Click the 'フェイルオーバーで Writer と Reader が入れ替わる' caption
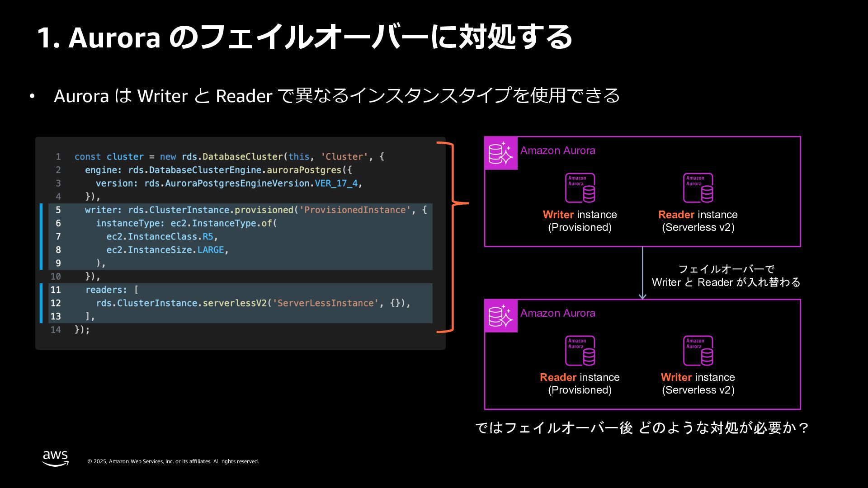This screenshot has width=868, height=488. [726, 276]
